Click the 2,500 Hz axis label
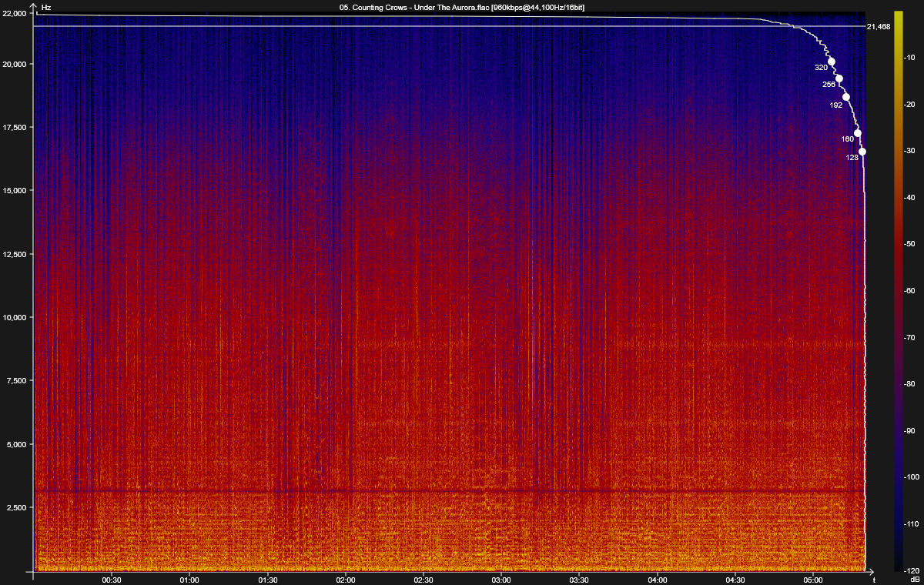This screenshot has height=585, width=924. pos(17,508)
